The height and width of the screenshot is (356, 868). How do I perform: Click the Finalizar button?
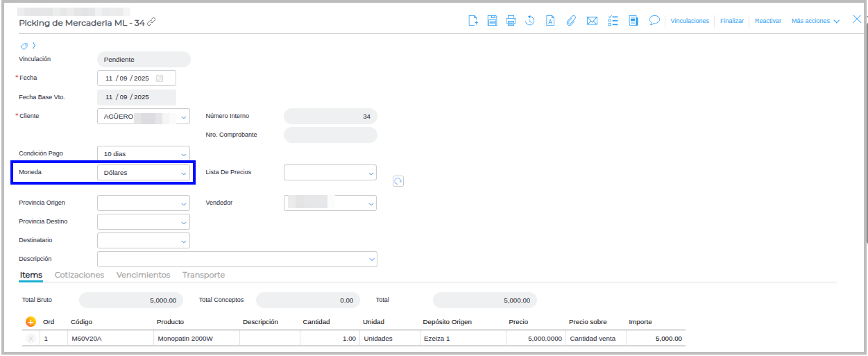(x=732, y=21)
